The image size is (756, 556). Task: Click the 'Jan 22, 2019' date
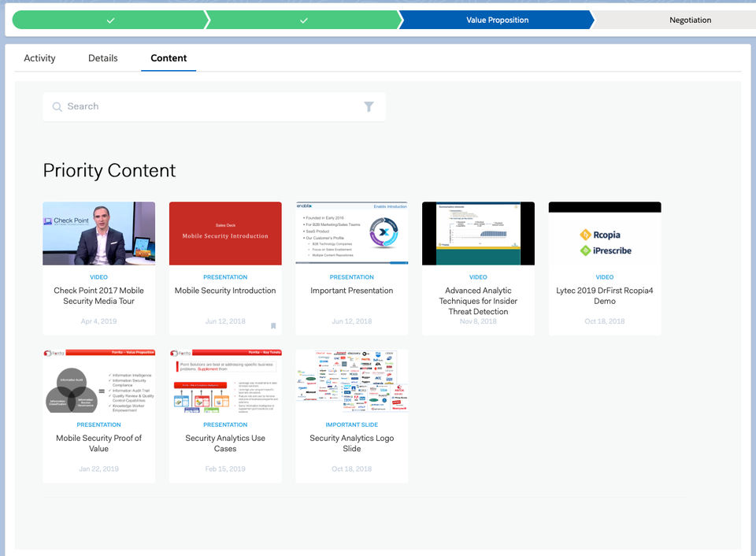coord(99,469)
